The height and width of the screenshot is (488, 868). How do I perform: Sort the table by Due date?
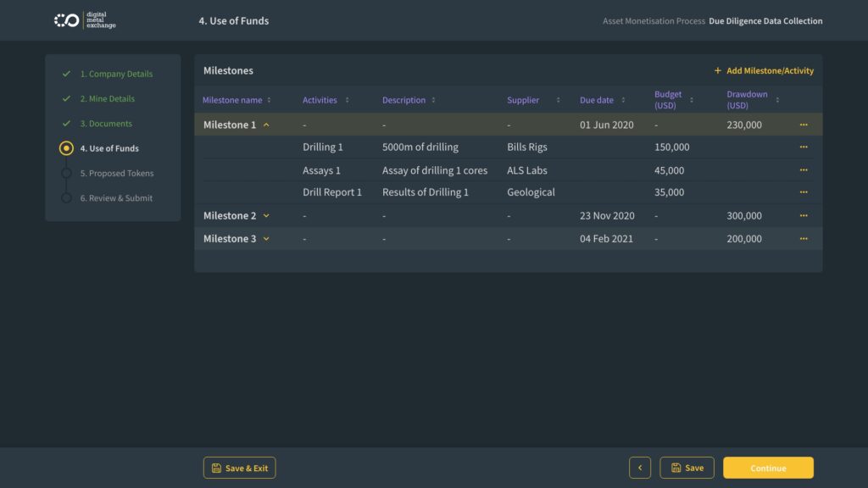(623, 100)
